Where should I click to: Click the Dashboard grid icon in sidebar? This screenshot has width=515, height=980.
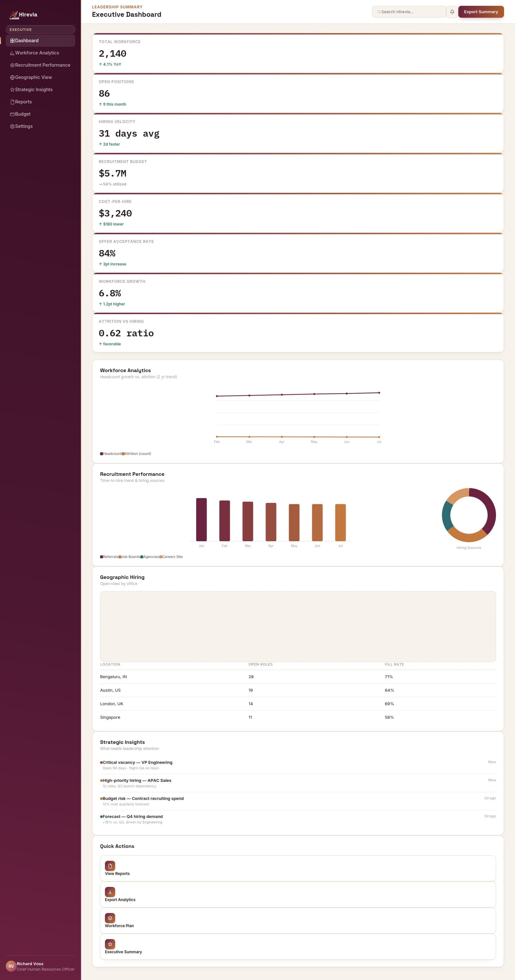(x=12, y=41)
